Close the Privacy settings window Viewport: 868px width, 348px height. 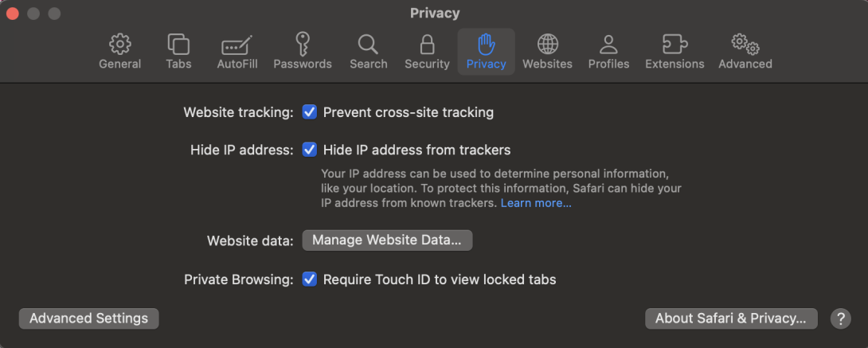13,14
